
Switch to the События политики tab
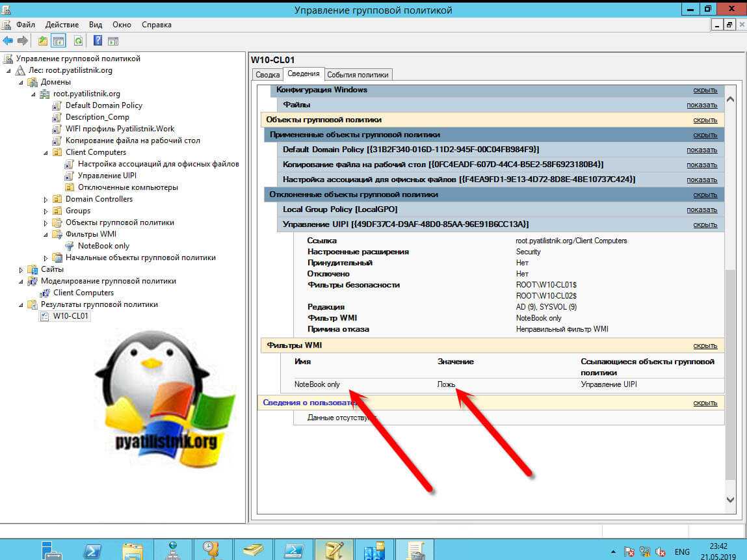pos(358,75)
